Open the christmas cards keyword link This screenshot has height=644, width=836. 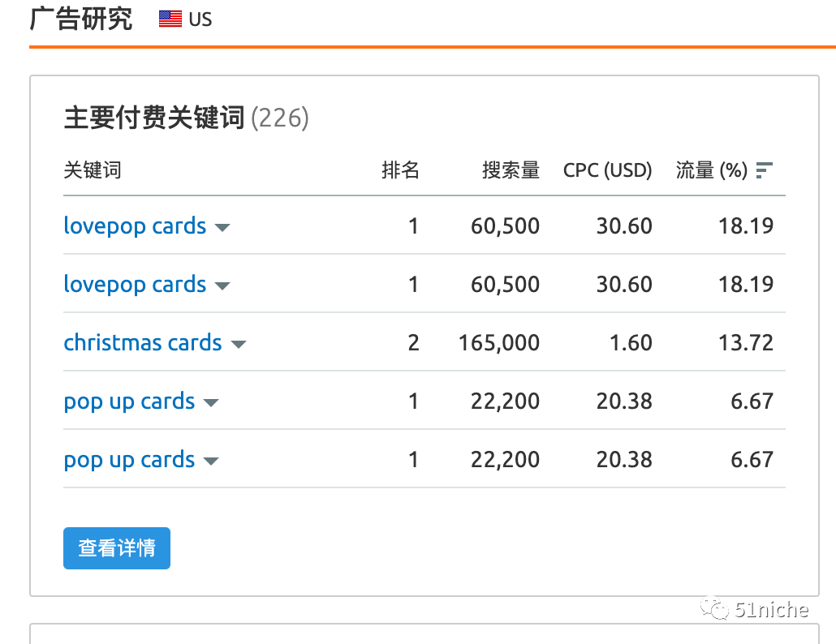(143, 343)
